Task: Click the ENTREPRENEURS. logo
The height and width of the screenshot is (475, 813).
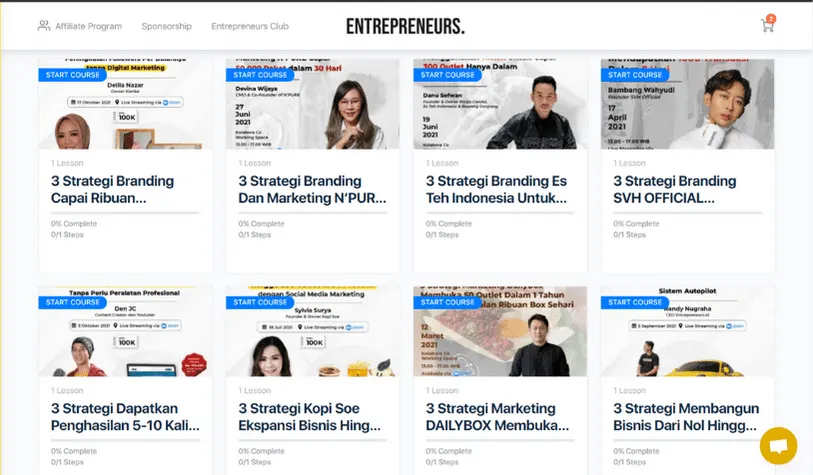Action: pyautogui.click(x=405, y=26)
